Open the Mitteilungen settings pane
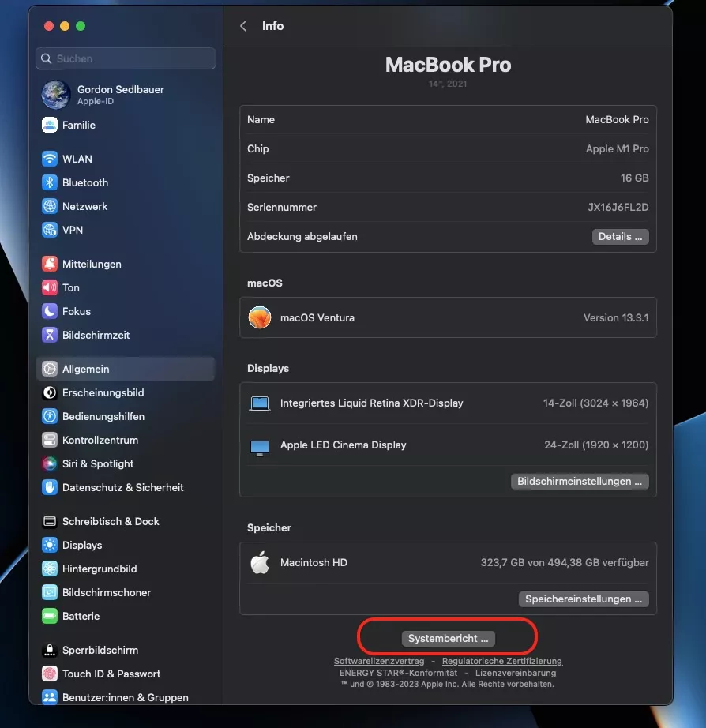Screen dimensions: 706x728 tap(92, 264)
